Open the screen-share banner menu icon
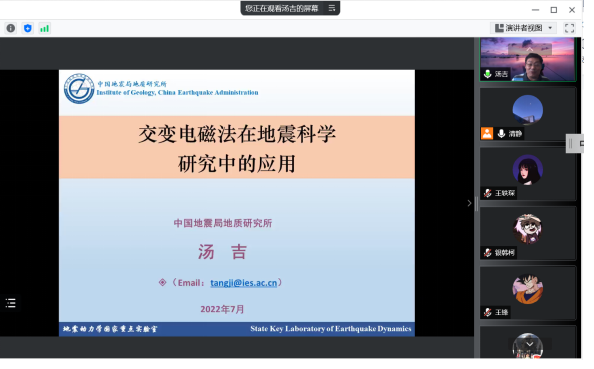The image size is (594, 369). point(332,8)
